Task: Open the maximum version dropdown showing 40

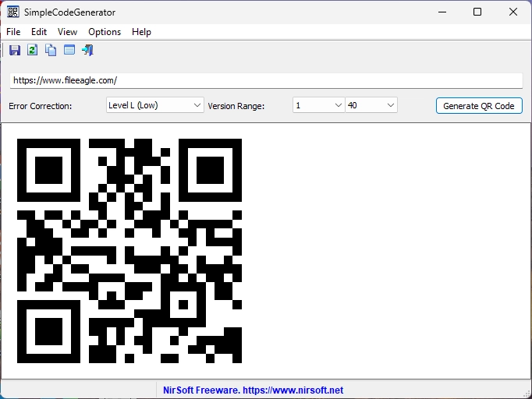Action: coord(371,105)
